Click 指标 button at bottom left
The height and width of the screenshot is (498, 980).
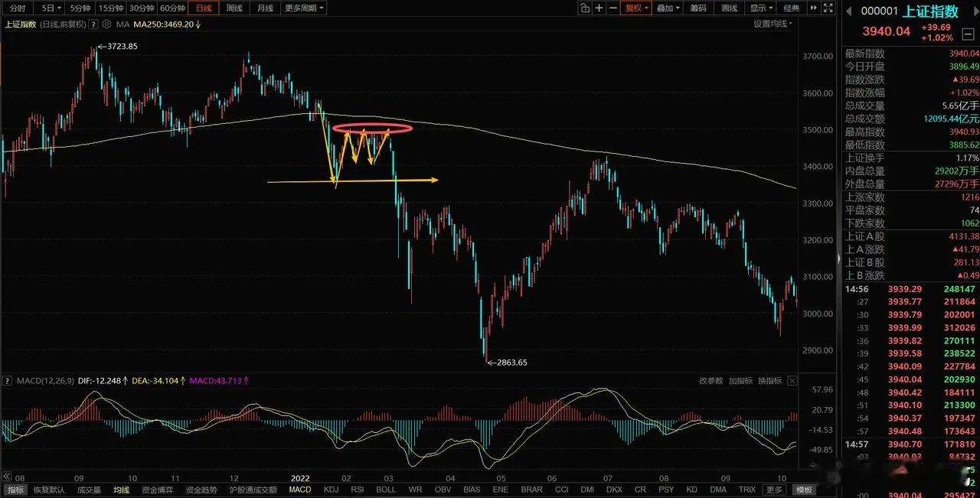click(16, 490)
